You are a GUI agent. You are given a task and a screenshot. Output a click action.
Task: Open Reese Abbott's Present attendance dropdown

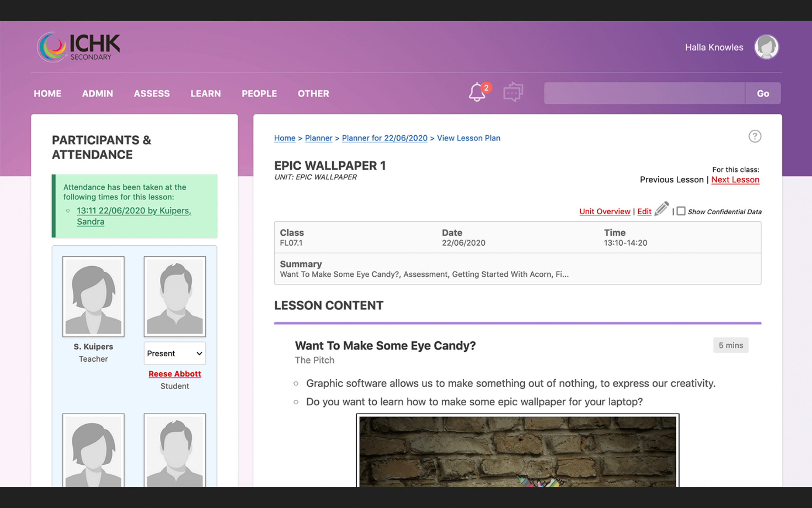(174, 353)
